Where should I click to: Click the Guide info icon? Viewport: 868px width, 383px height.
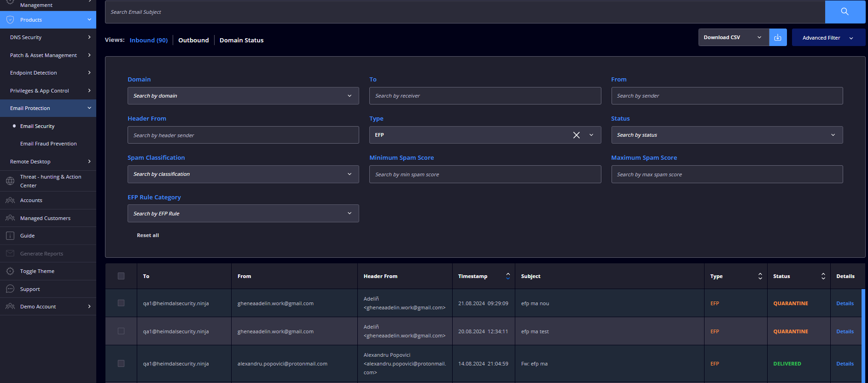click(x=10, y=236)
